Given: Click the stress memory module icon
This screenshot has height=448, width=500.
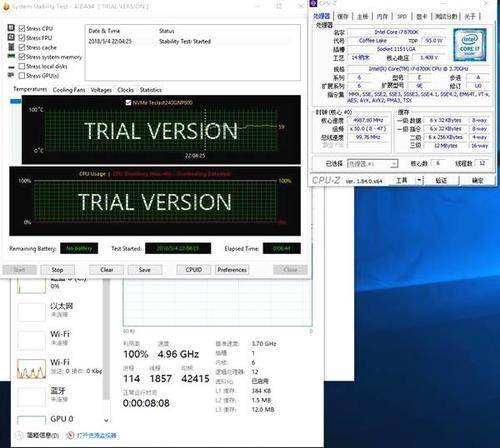Looking at the screenshot, I should coord(11,56).
